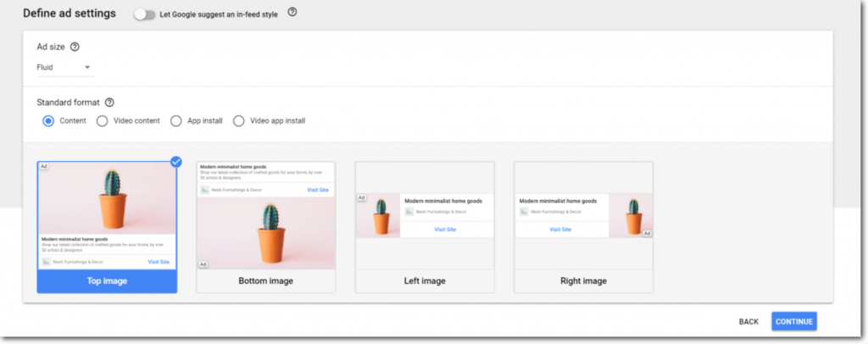Viewport: 868px width, 344px height.
Task: Click the Ad badge in Left image preview
Action: pyautogui.click(x=361, y=197)
